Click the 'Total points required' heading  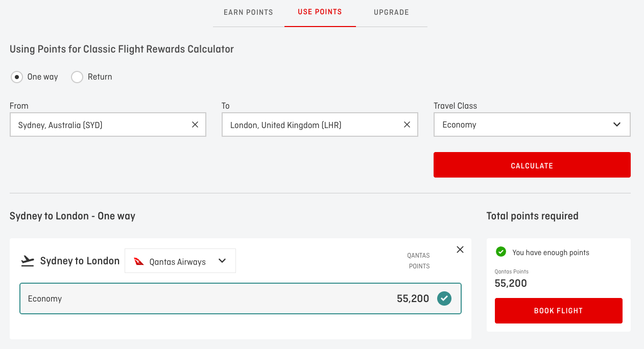533,216
